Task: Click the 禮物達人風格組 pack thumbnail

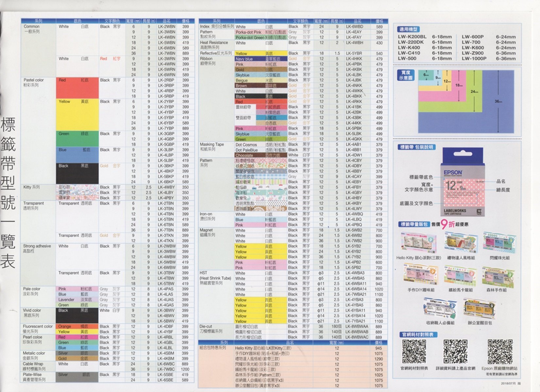Action: [x=461, y=242]
